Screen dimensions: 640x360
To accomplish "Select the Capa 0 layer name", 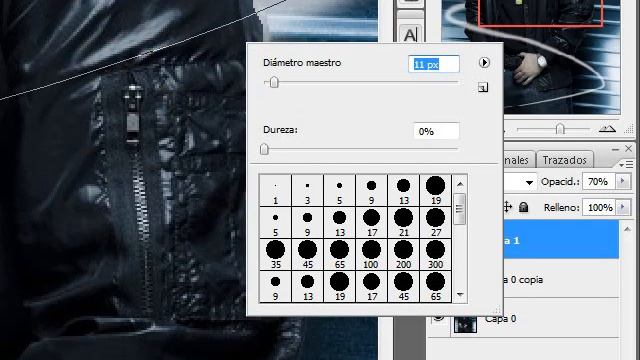I will pos(500,318).
